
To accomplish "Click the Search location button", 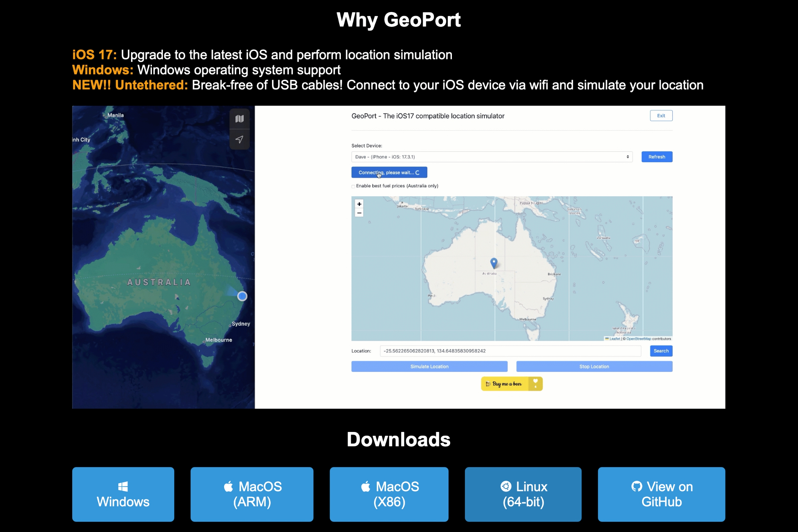I will [x=661, y=351].
